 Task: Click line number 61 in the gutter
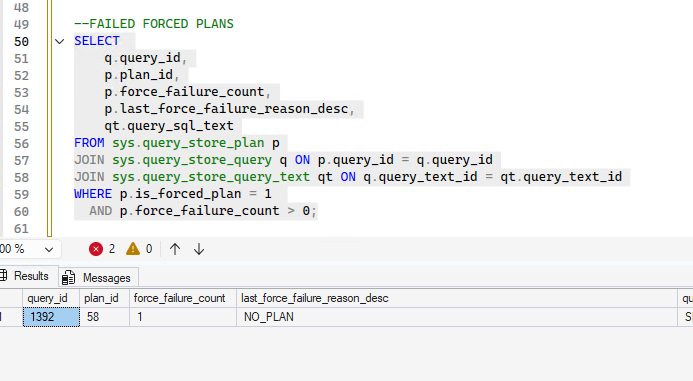(21, 229)
